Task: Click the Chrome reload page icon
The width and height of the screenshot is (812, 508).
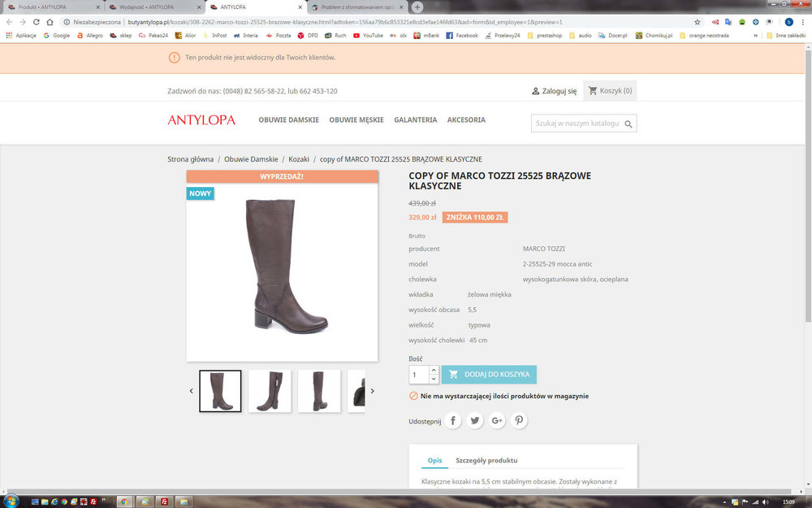Action: pos(37,22)
